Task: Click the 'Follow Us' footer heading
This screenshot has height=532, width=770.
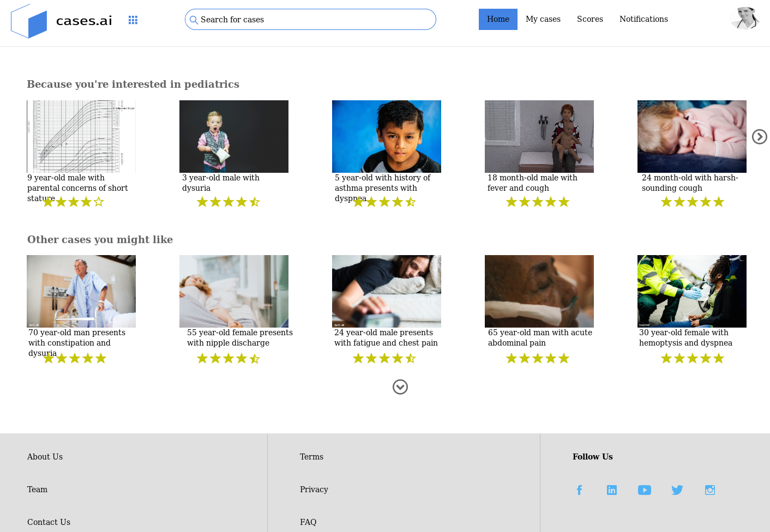Action: coord(593,457)
